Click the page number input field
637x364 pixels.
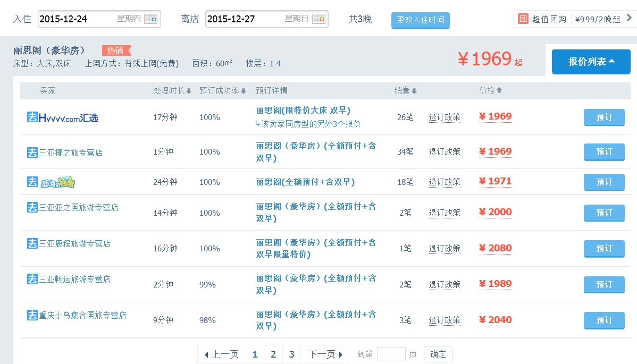391,354
